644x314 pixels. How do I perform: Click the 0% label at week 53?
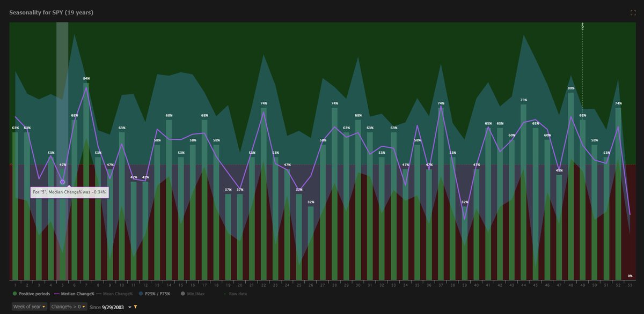630,276
